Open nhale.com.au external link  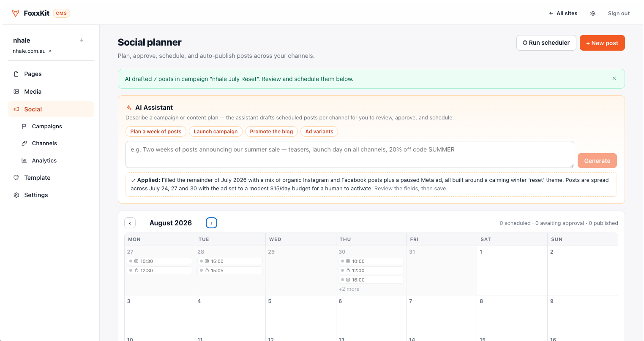(32, 51)
